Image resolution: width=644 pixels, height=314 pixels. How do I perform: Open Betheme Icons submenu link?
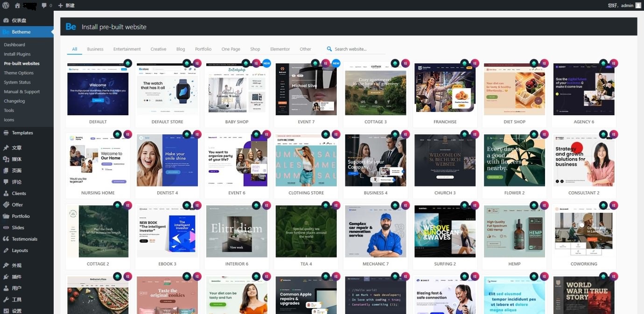(x=9, y=120)
